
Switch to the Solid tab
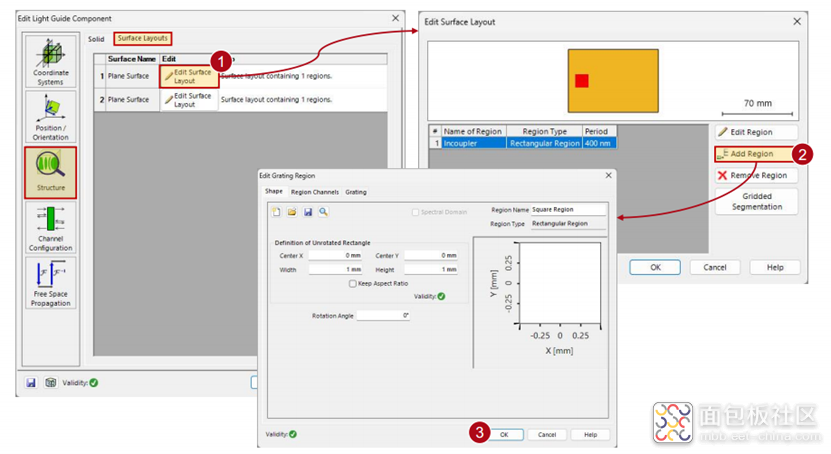tap(96, 39)
